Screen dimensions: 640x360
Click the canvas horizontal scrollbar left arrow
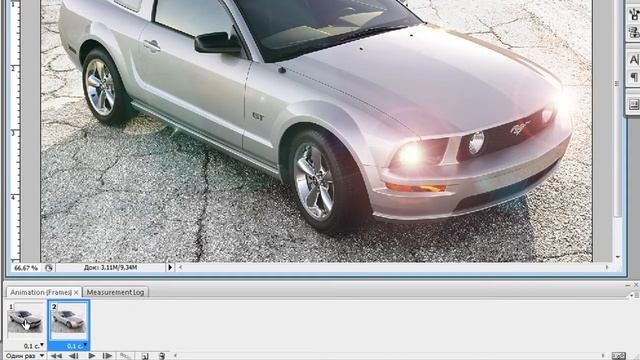click(180, 268)
